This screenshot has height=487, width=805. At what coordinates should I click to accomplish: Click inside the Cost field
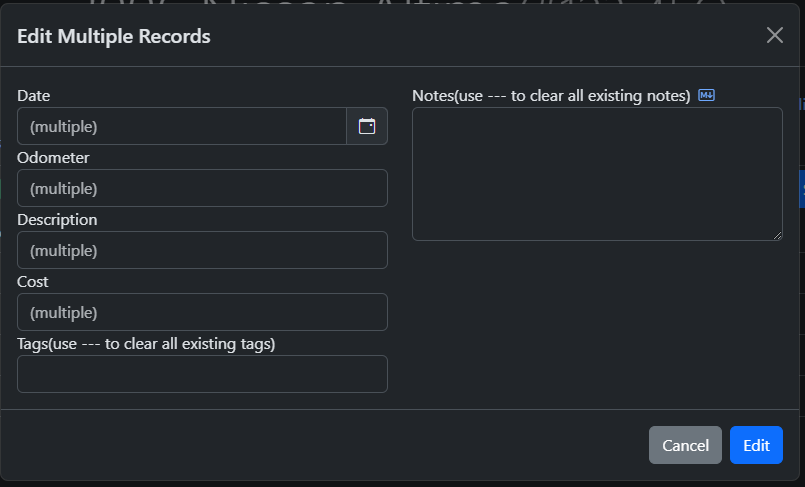[202, 312]
